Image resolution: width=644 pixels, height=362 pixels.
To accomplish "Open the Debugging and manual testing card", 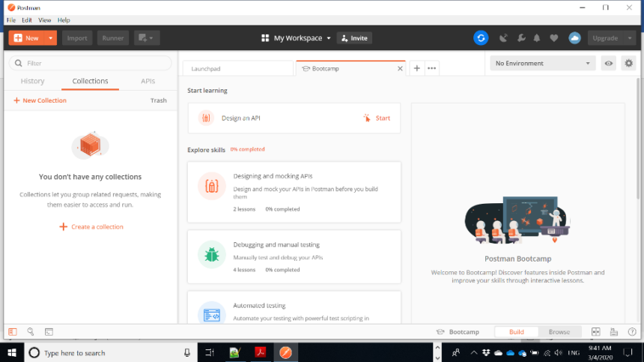I will [x=294, y=257].
